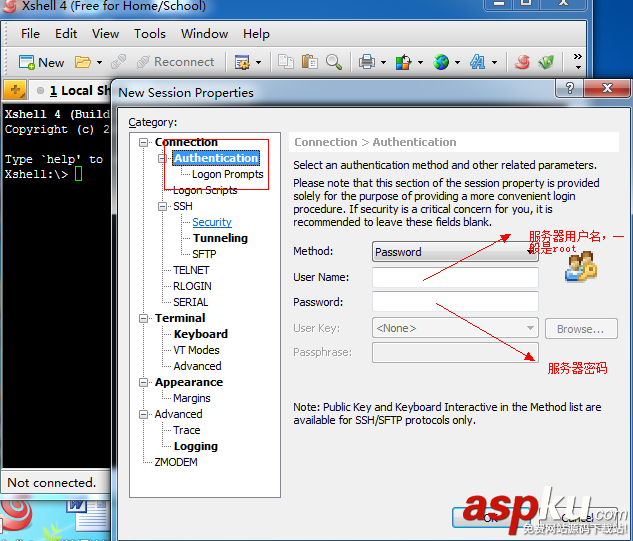
Task: Click the orange add-tab plus button
Action: [x=15, y=90]
